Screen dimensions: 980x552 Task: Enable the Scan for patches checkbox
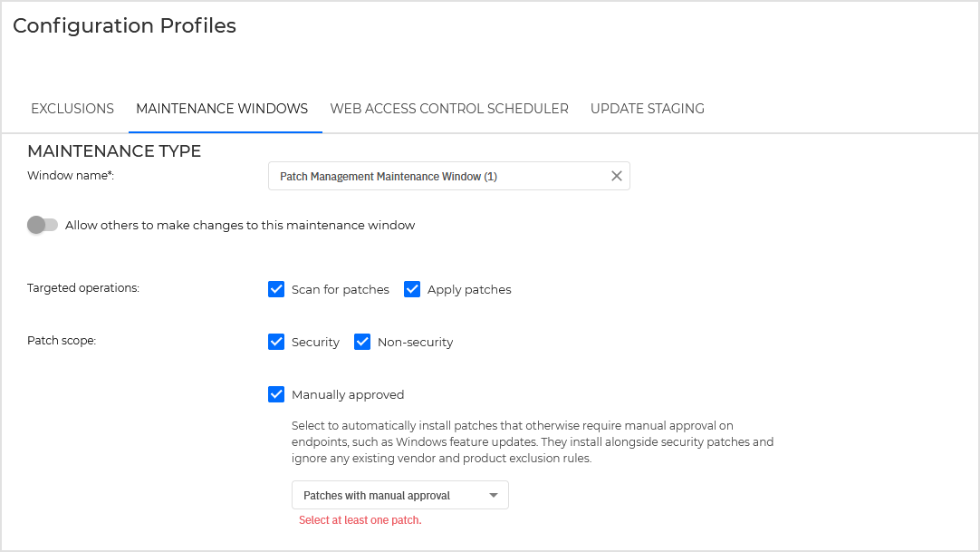pos(276,289)
